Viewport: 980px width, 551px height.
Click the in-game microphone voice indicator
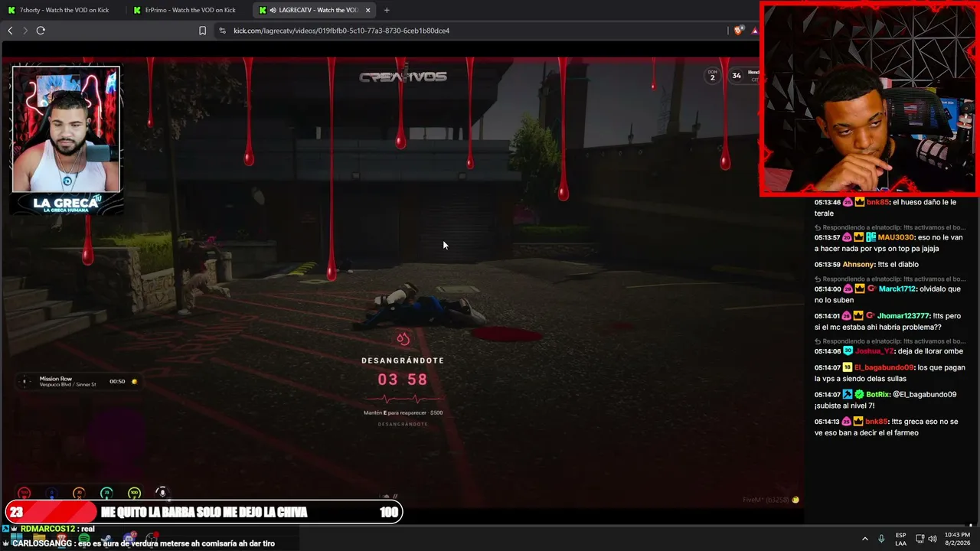162,493
